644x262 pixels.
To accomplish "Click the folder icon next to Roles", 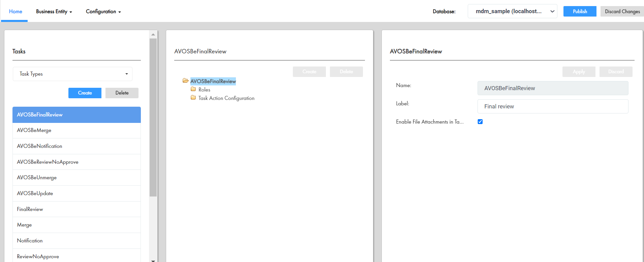I will pos(193,89).
